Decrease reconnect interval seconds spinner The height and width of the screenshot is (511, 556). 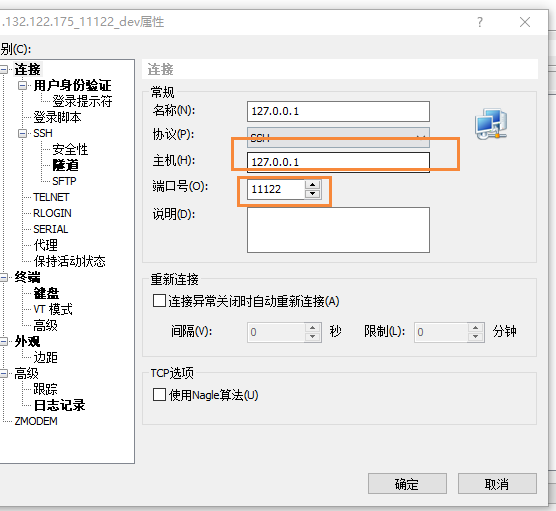click(312, 337)
